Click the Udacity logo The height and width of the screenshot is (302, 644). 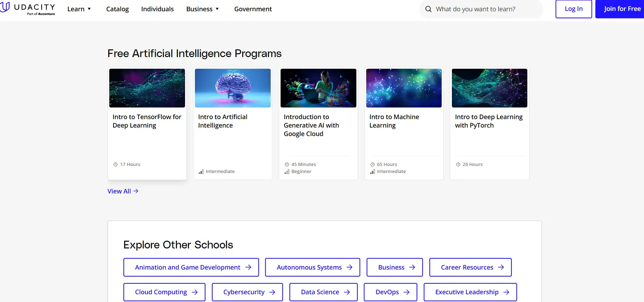click(x=27, y=9)
